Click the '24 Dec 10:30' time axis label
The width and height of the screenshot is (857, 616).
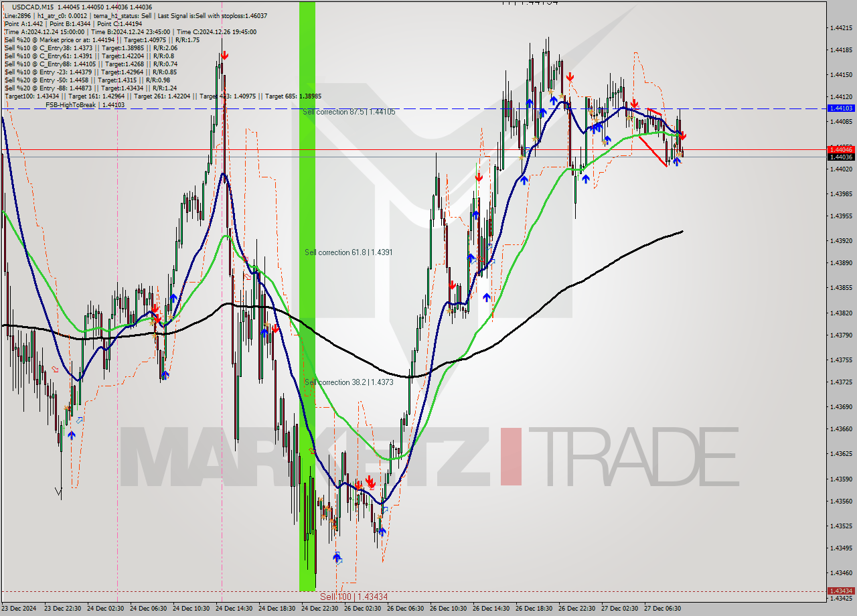click(191, 609)
